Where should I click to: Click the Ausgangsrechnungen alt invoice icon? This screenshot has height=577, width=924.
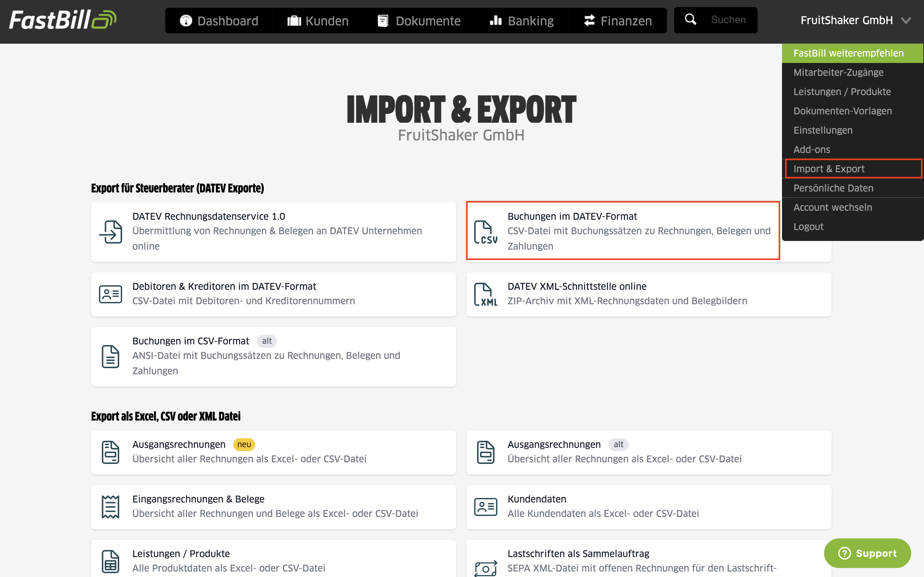[x=486, y=452]
